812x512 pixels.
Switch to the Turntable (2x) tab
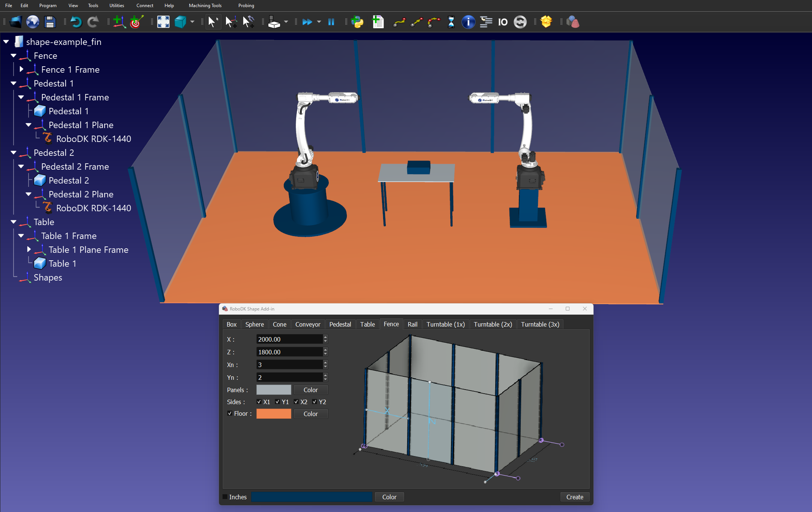click(x=493, y=324)
